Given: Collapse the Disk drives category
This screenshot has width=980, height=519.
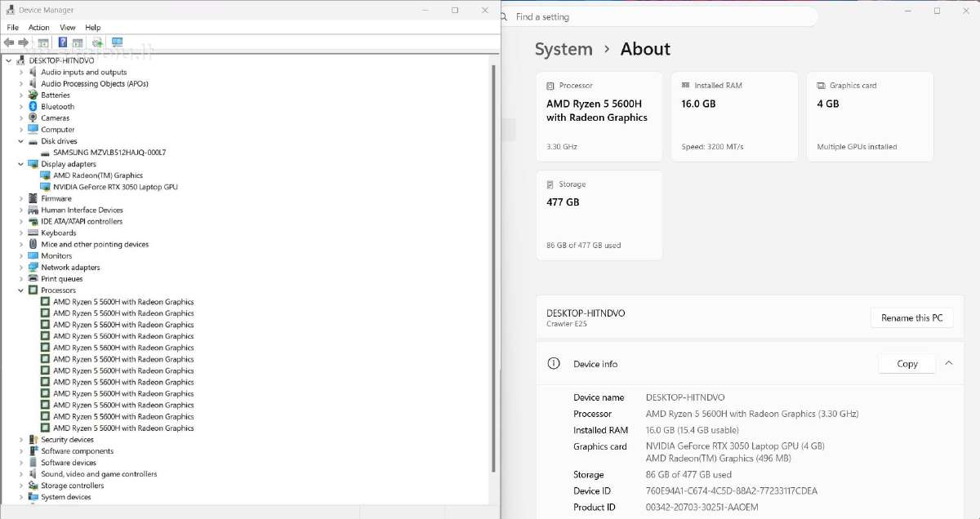Looking at the screenshot, I should [x=21, y=141].
